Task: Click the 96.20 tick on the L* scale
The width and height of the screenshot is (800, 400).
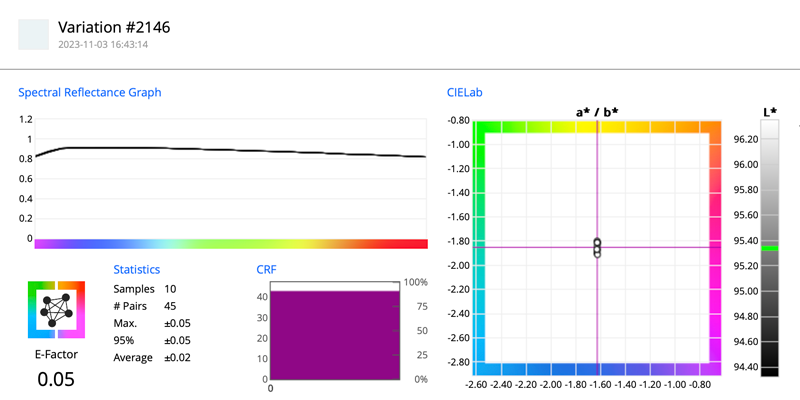Action: click(x=744, y=139)
